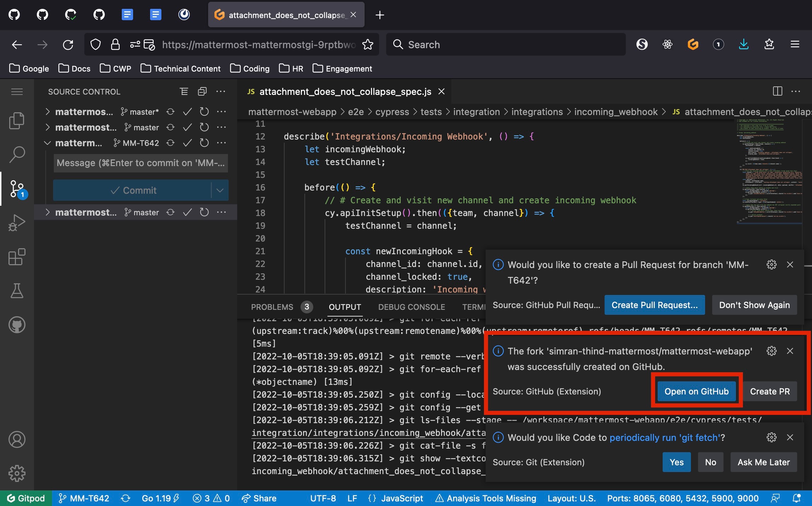The image size is (812, 506).
Task: Open the GitHub view in activity bar
Action: (x=17, y=325)
